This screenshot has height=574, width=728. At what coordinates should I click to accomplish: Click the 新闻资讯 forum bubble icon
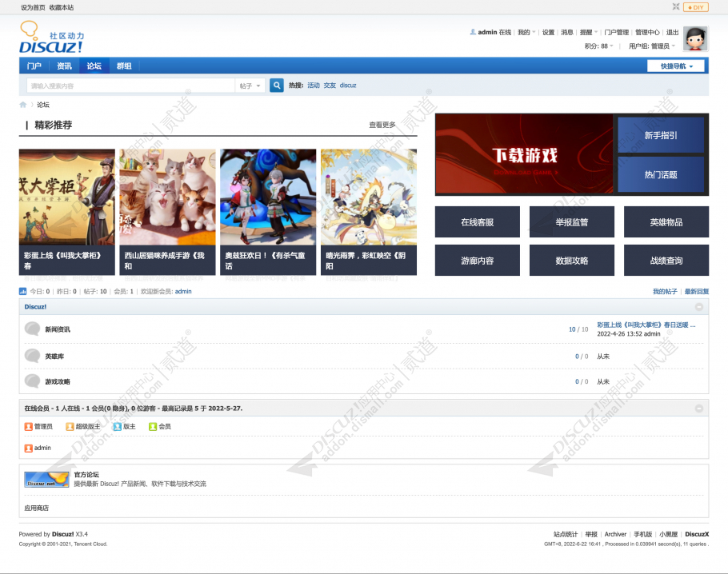click(32, 329)
